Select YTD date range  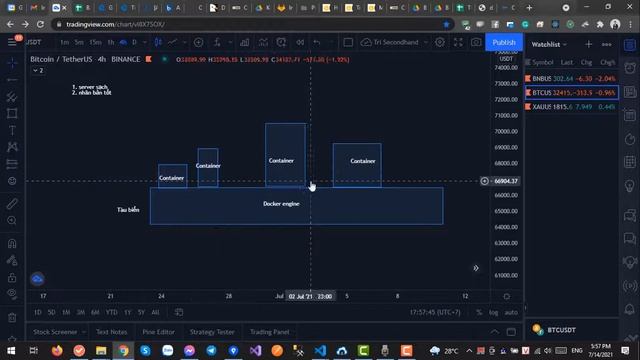(111, 312)
